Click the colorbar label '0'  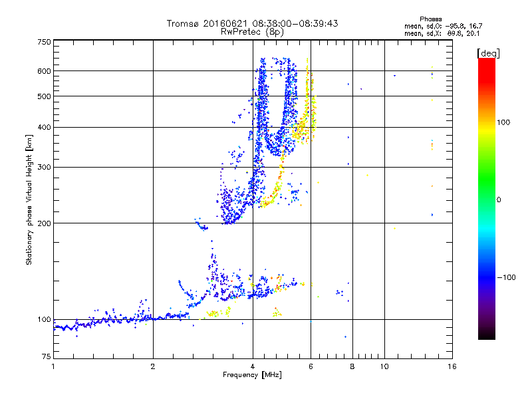499,200
